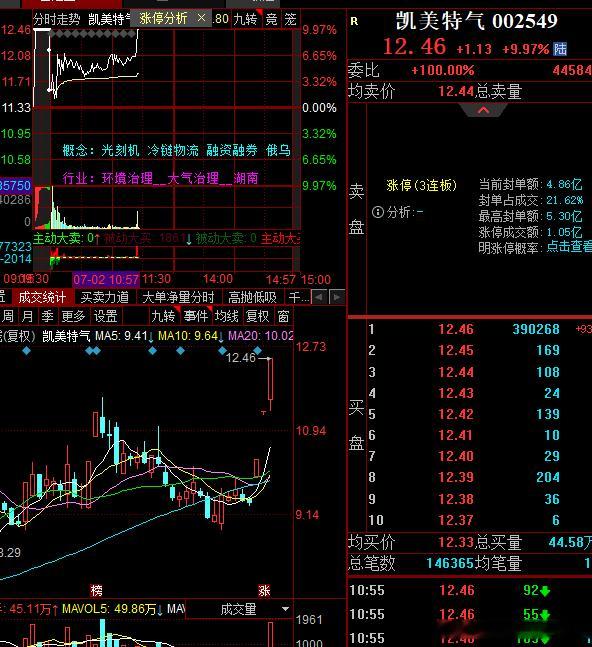Close the 涨停分析 tab
This screenshot has width=592, height=647.
pos(201,18)
